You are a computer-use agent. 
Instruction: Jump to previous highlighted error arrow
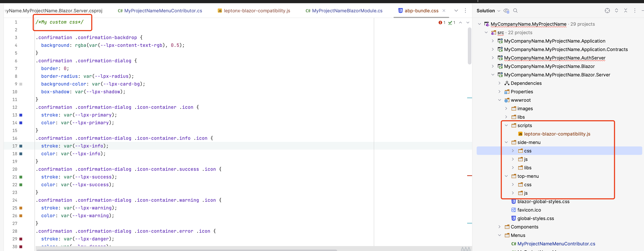click(x=460, y=23)
